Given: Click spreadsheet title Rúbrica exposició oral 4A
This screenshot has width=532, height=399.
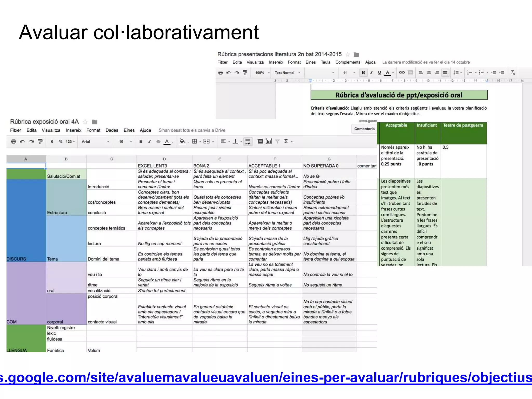Looking at the screenshot, I should click(x=44, y=122).
